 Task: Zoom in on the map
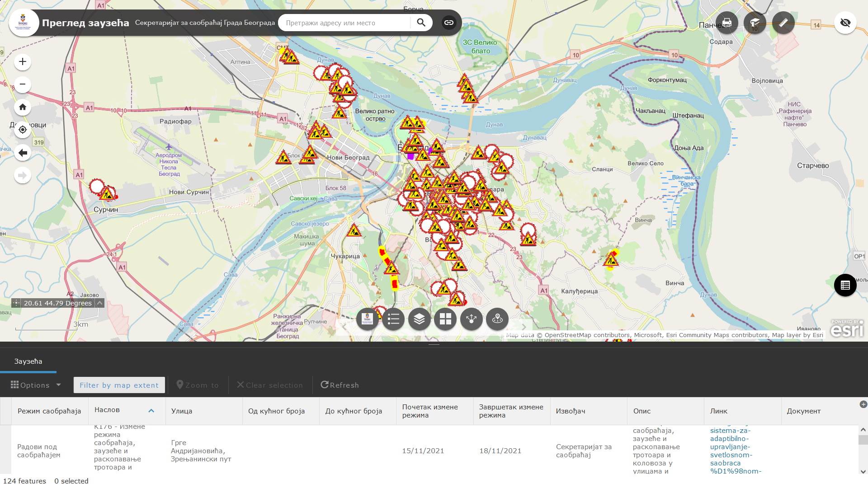coord(22,62)
